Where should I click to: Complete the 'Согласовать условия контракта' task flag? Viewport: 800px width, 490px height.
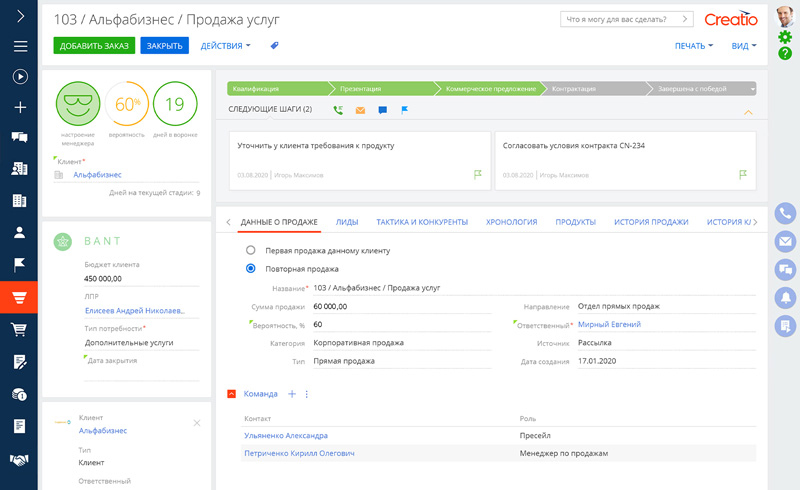(743, 175)
